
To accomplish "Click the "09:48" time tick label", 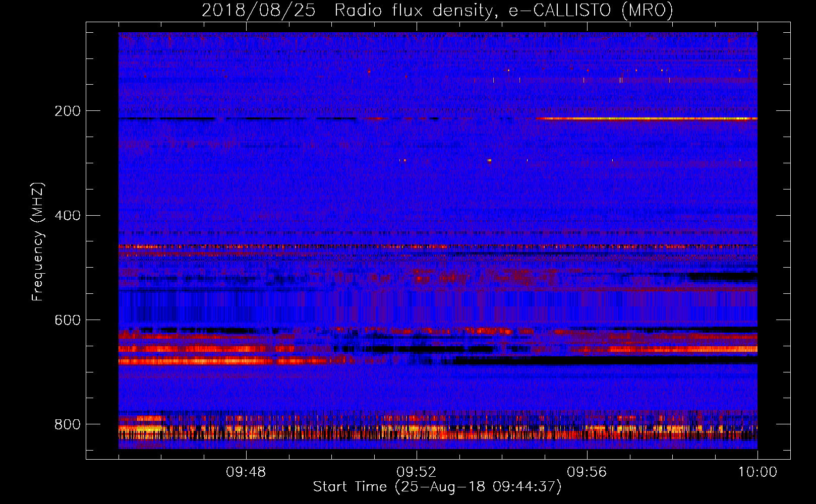I will click(246, 472).
